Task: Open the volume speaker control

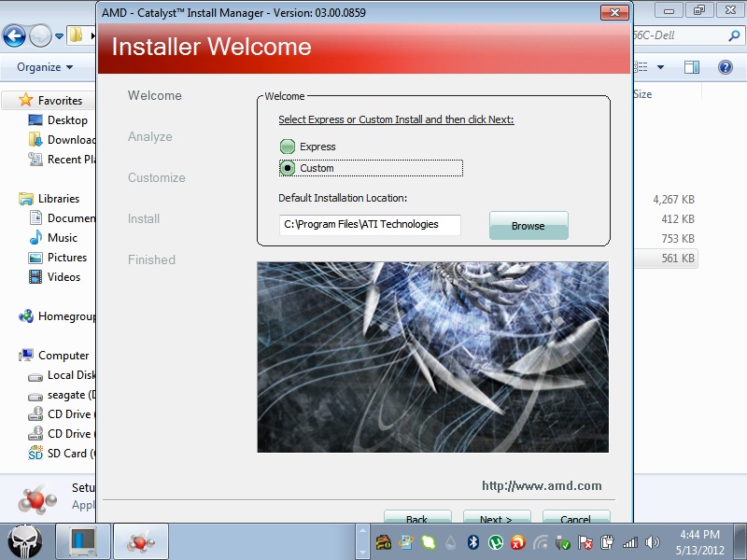Action: (652, 542)
